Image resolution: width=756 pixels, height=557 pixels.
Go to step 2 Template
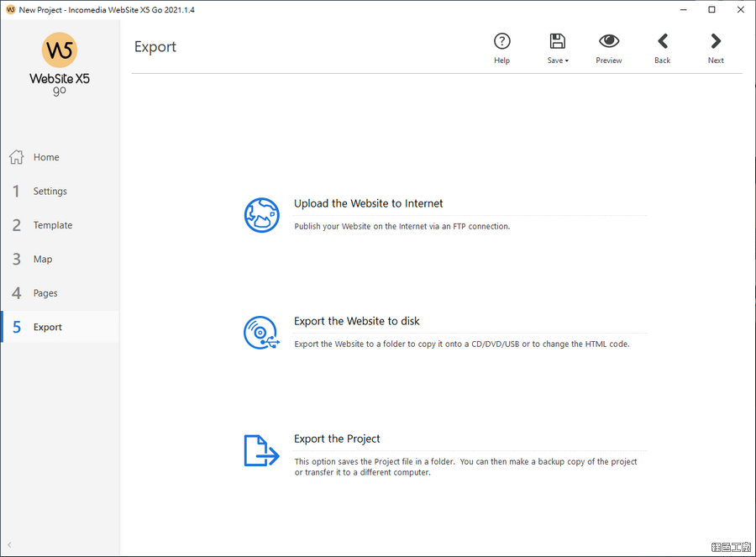60,225
